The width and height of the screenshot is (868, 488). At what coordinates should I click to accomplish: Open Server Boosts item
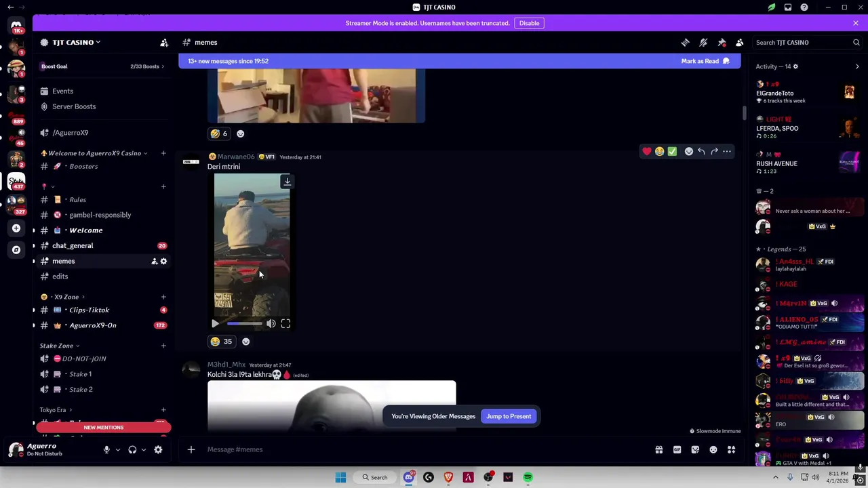(x=103, y=106)
